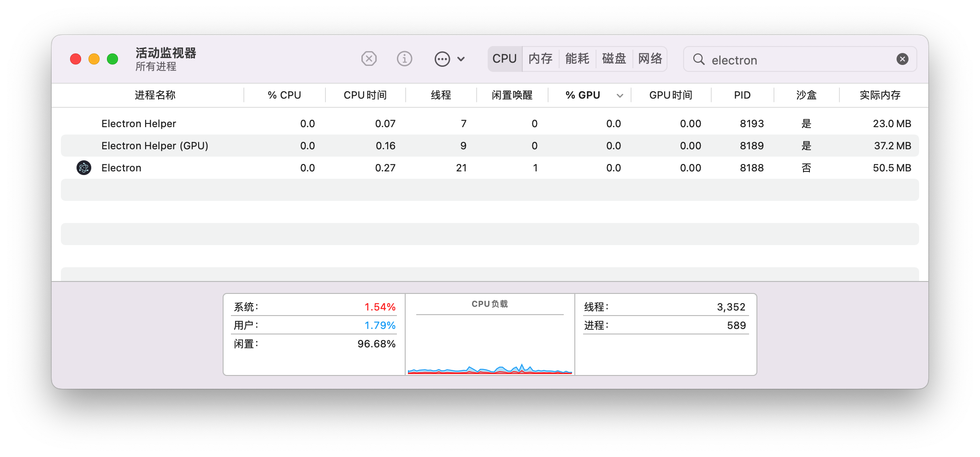Click the Electron app icon in the list
The width and height of the screenshot is (980, 457).
coord(84,168)
